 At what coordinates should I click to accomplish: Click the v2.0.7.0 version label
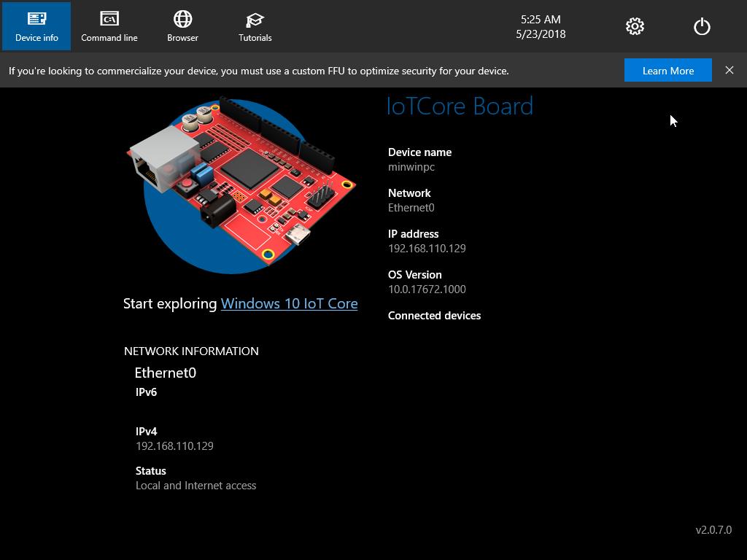click(713, 530)
